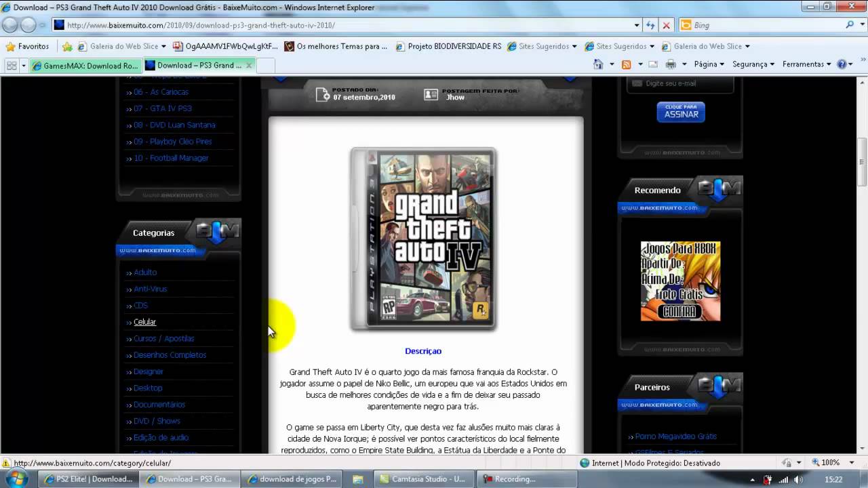Click Add to favorites bar icon
The width and height of the screenshot is (868, 488).
coord(67,46)
